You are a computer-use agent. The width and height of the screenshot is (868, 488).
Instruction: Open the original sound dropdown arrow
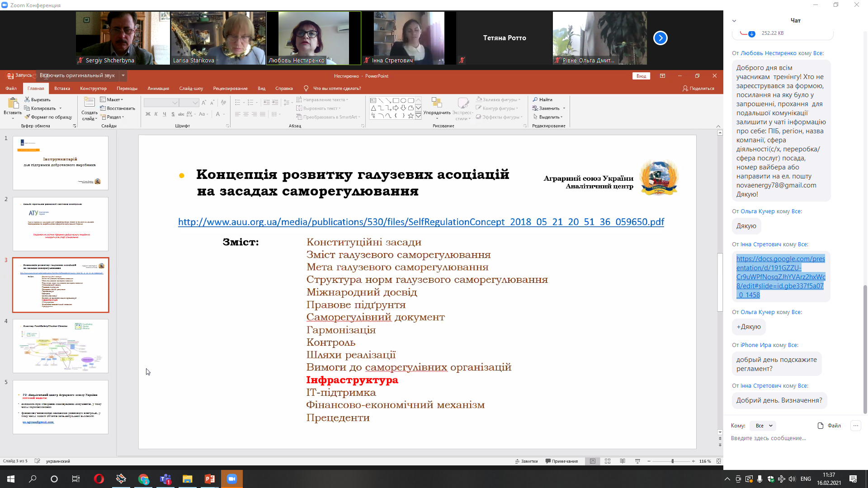tap(123, 75)
